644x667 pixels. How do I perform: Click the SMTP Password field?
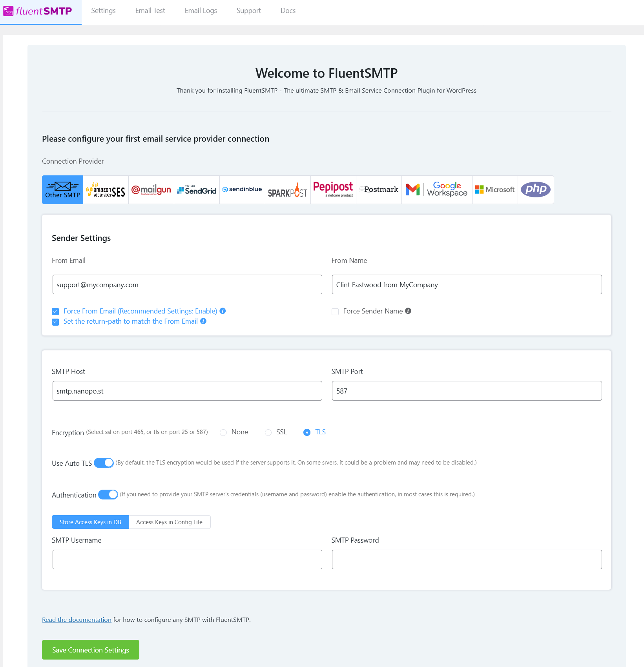[x=467, y=559]
